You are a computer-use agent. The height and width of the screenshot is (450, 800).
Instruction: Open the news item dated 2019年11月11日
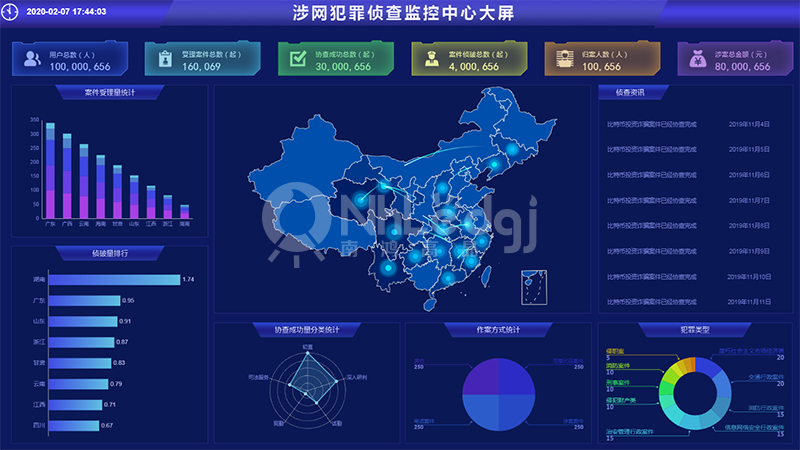pos(688,302)
